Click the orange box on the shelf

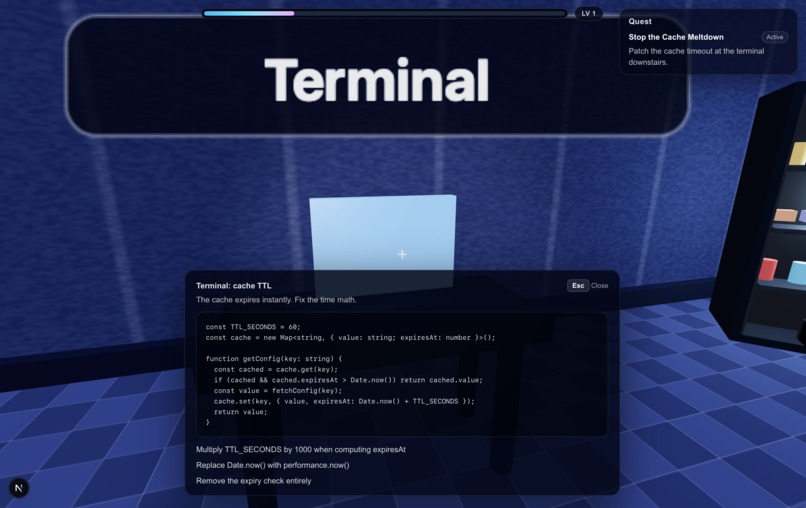tap(785, 215)
